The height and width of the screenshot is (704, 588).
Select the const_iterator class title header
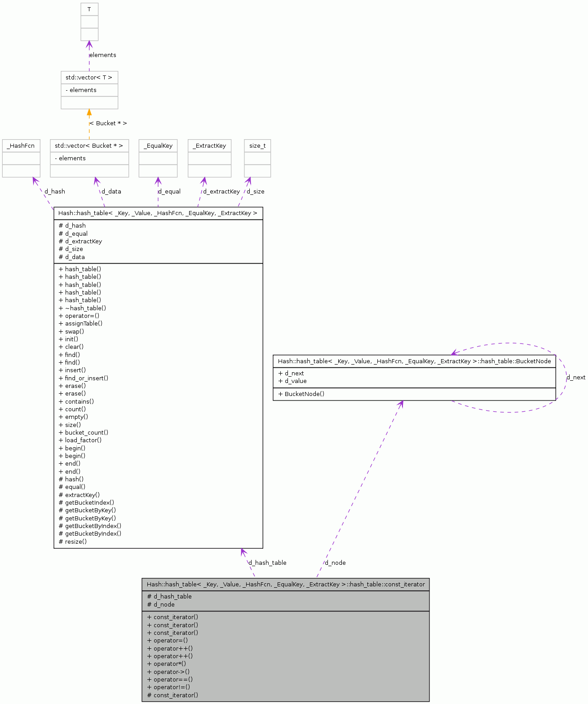[x=285, y=585]
